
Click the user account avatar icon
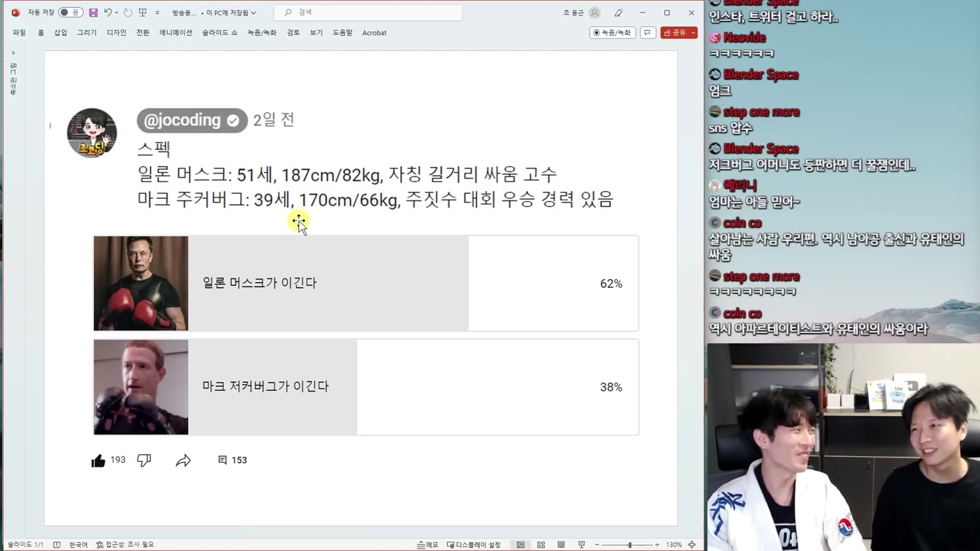click(x=595, y=12)
